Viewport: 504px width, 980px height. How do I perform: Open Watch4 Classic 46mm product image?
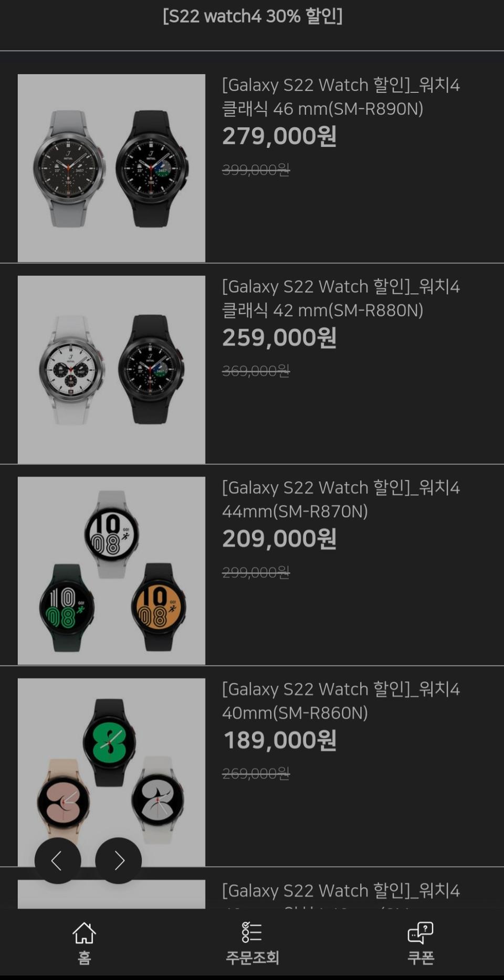point(111,168)
